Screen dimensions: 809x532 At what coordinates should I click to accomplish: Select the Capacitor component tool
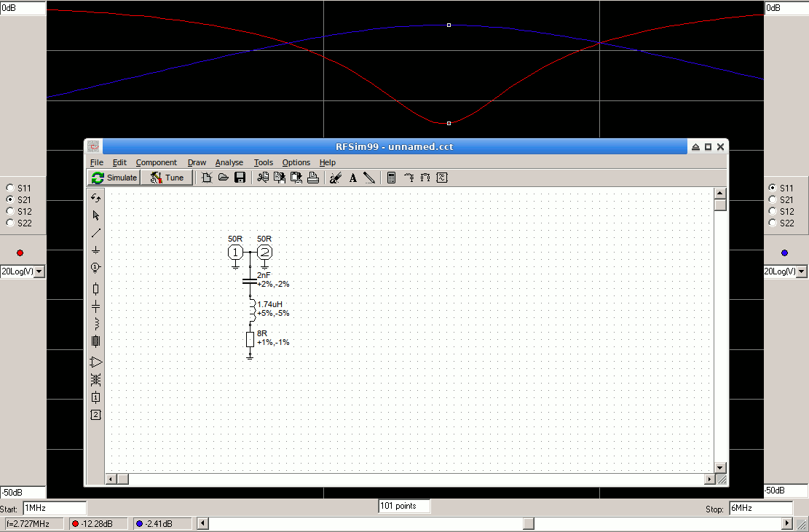point(95,306)
